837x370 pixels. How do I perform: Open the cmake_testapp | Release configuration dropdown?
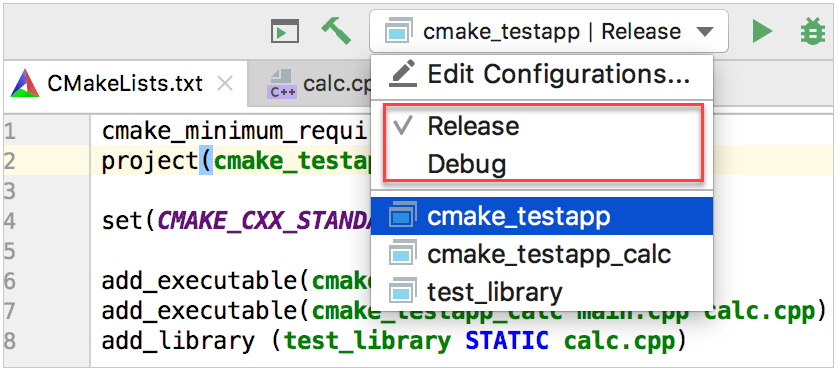pyautogui.click(x=549, y=32)
